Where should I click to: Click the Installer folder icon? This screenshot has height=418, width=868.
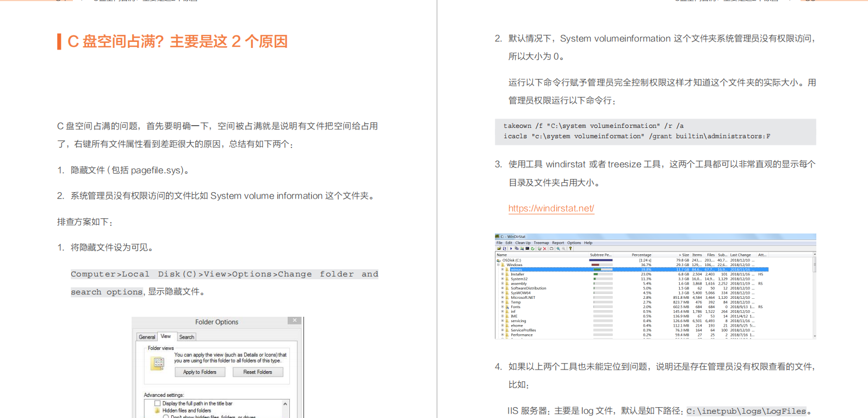(x=507, y=274)
